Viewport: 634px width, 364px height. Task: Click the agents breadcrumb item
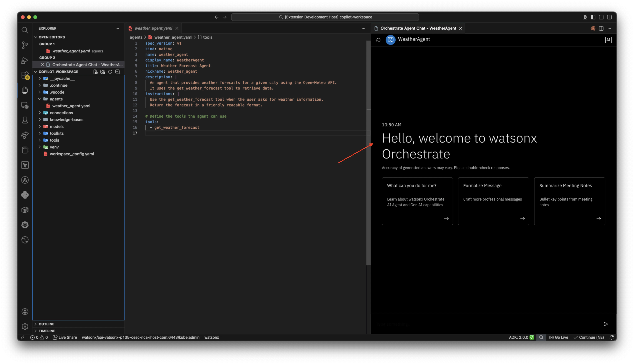click(x=136, y=37)
